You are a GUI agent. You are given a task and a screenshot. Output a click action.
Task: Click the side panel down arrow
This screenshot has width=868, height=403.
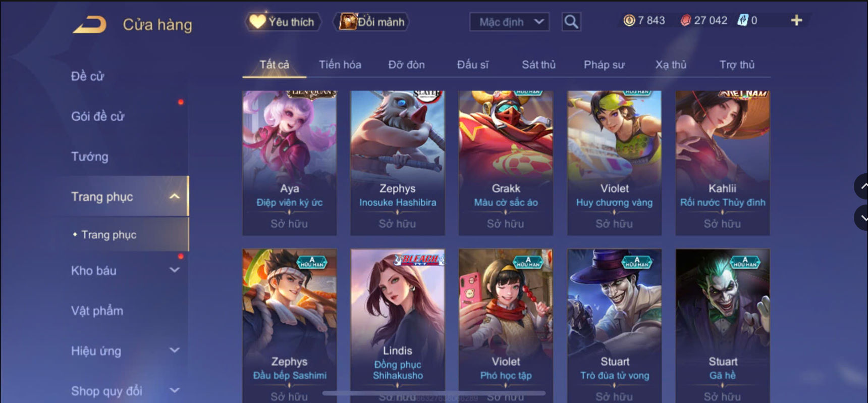point(861,218)
